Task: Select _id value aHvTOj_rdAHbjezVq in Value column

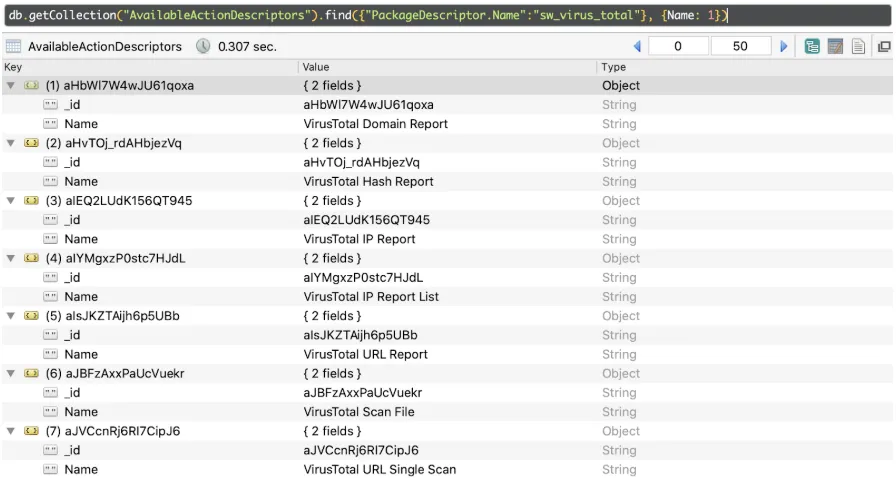Action: (361, 162)
